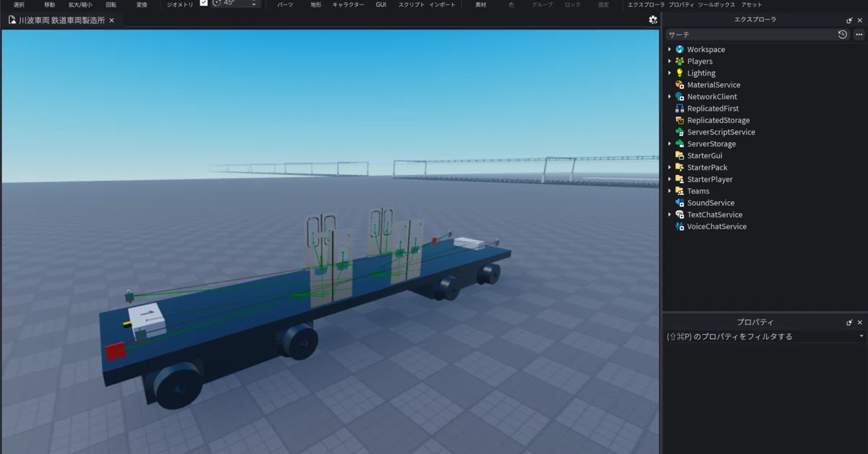This screenshot has height=454, width=868.
Task: Expand the Teams node
Action: pos(670,191)
